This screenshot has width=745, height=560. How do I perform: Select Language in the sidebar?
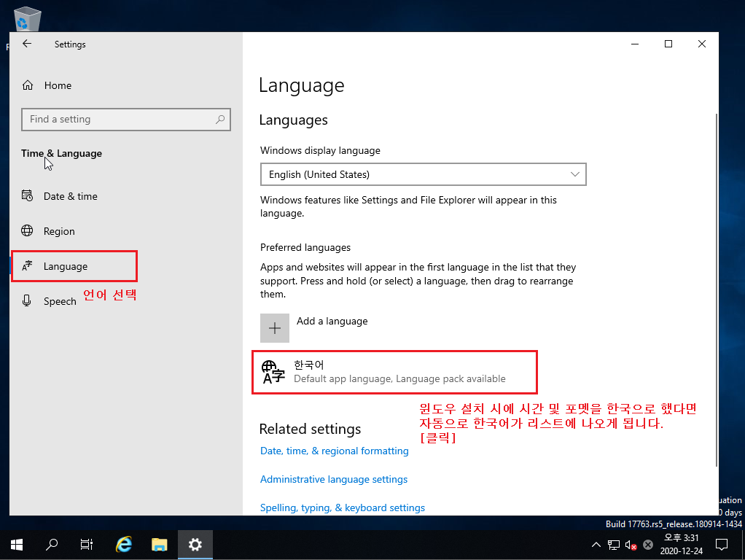tap(66, 266)
